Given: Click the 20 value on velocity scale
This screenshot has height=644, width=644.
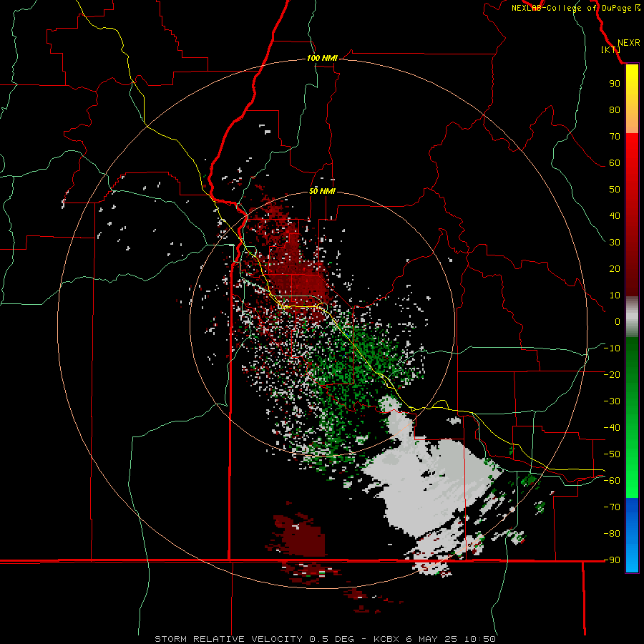Looking at the screenshot, I should tap(615, 268).
